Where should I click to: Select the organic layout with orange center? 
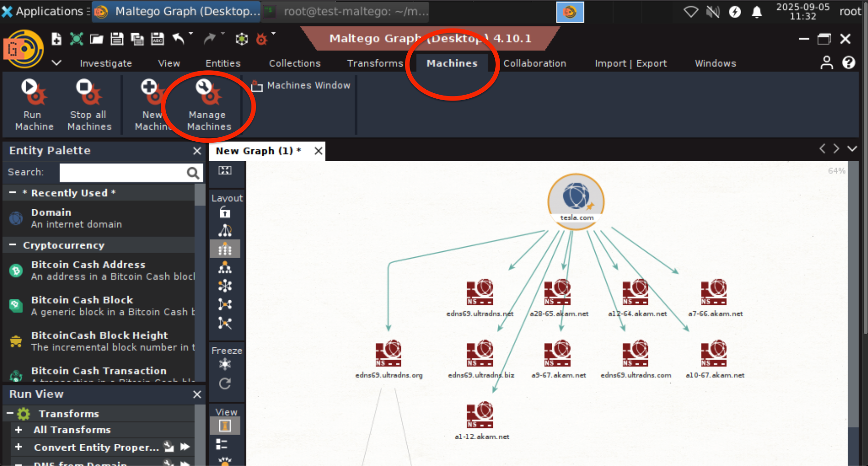coord(225,304)
